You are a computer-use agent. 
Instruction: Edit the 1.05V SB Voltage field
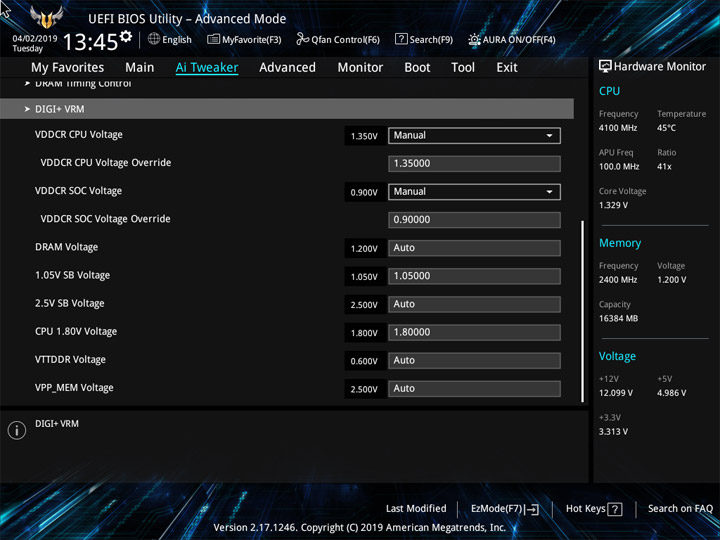pyautogui.click(x=474, y=276)
